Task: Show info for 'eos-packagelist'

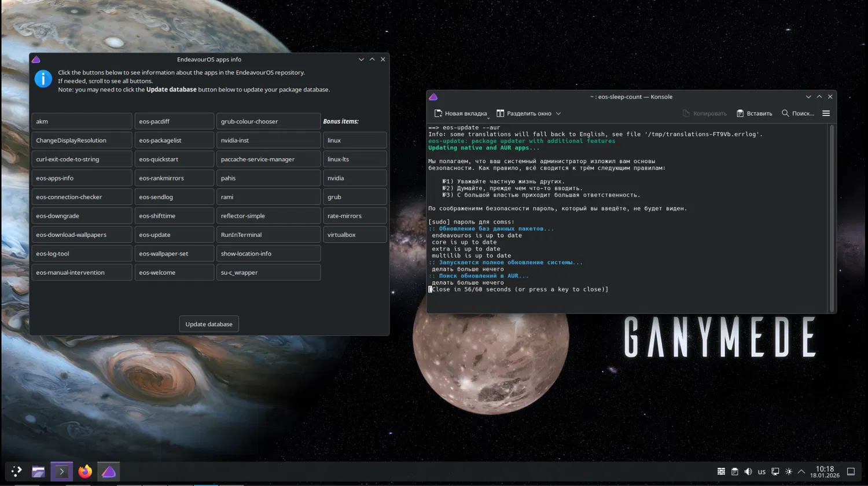Action: pyautogui.click(x=175, y=140)
